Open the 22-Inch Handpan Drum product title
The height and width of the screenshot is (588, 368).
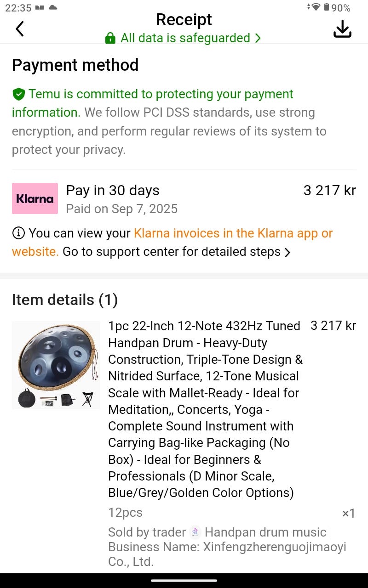pos(205,409)
